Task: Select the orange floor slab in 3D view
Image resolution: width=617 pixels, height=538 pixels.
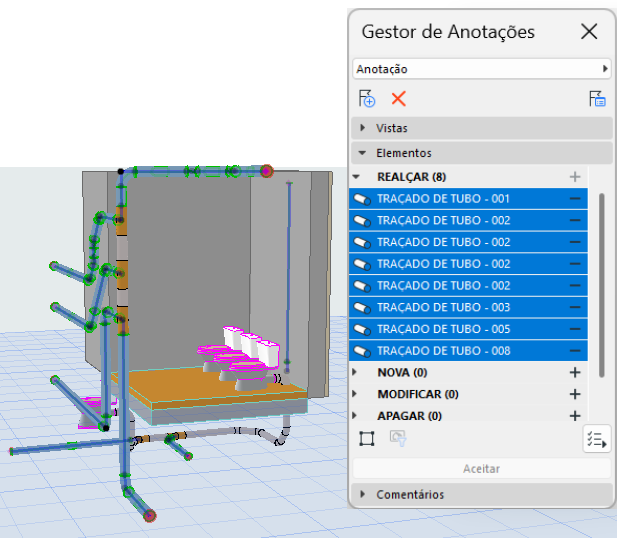Action: point(189,384)
